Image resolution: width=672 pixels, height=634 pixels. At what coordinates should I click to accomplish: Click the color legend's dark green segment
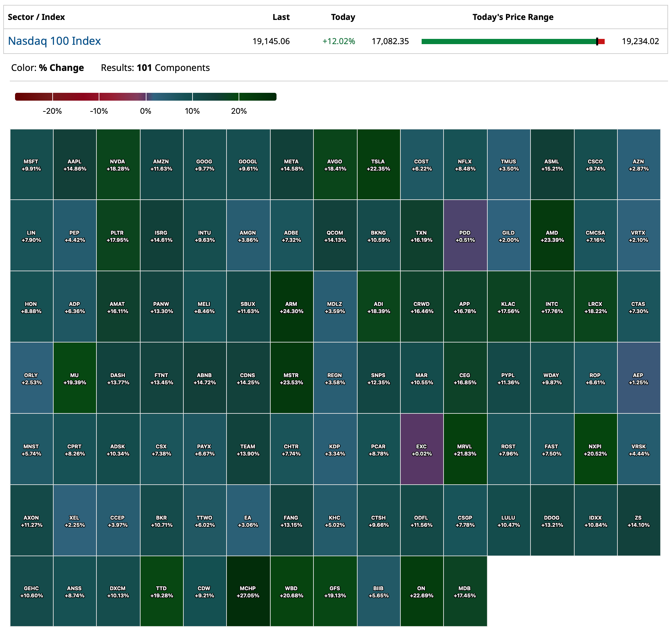coord(258,97)
